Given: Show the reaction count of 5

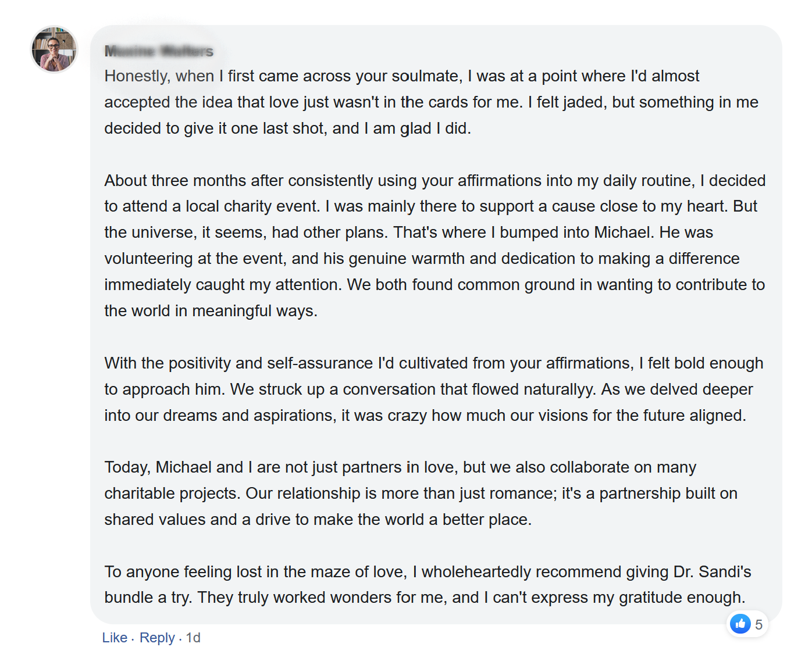Looking at the screenshot, I should pos(758,625).
